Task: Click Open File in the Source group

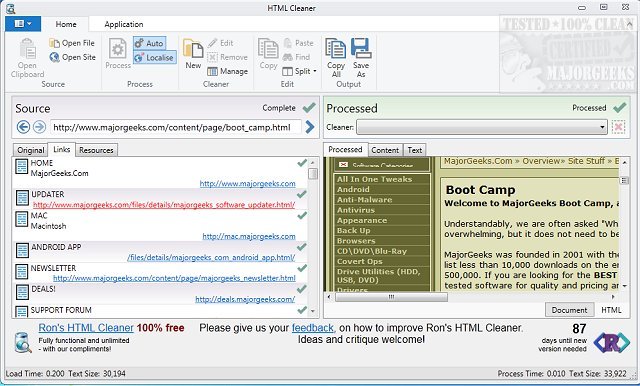Action: 72,43
